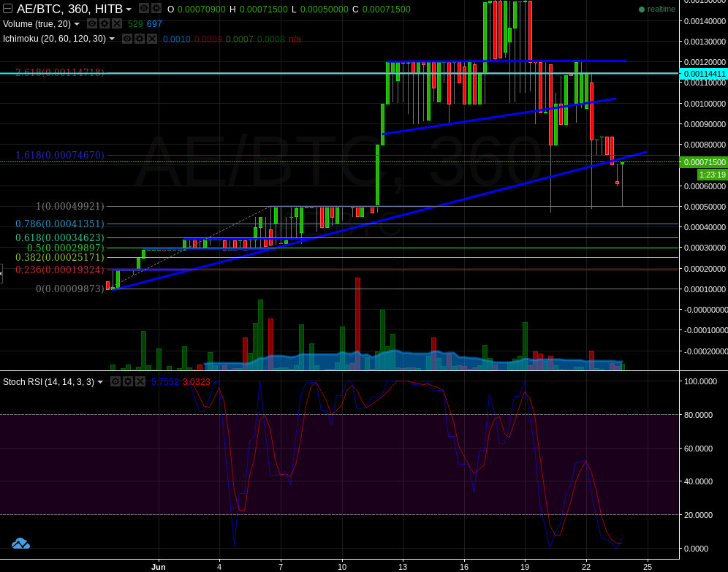Click the countdown timer 1:23:19 label
This screenshot has height=572, width=728.
[x=712, y=175]
